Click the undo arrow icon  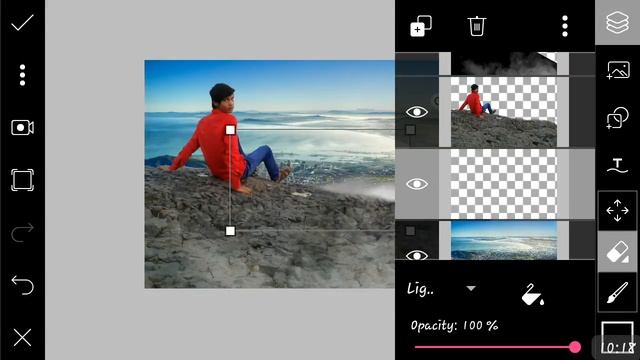click(x=22, y=285)
